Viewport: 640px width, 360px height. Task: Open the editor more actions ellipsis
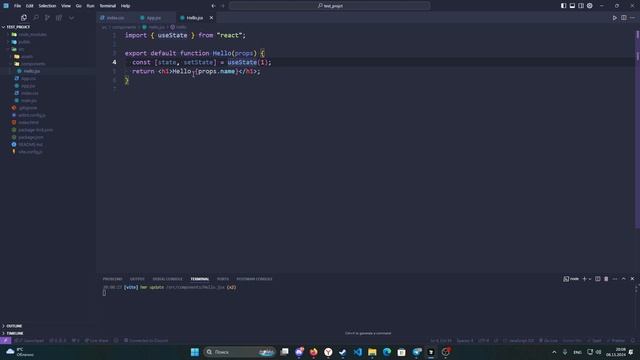[632, 18]
